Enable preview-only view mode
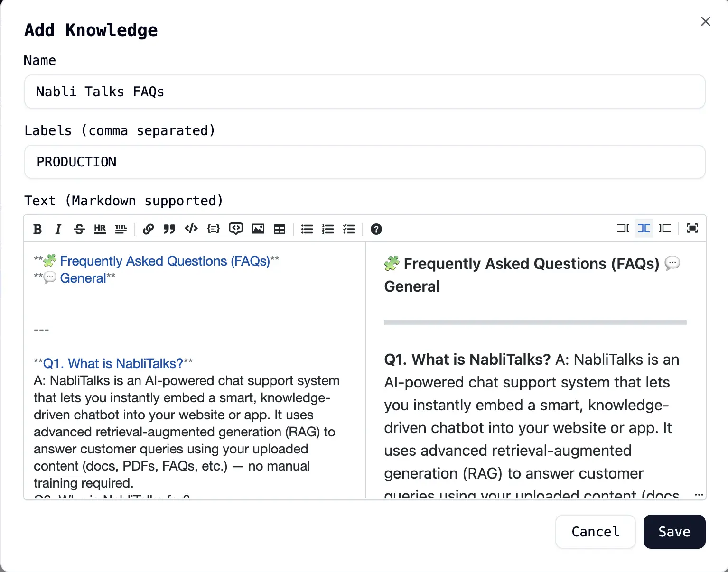728x572 pixels. tap(665, 228)
